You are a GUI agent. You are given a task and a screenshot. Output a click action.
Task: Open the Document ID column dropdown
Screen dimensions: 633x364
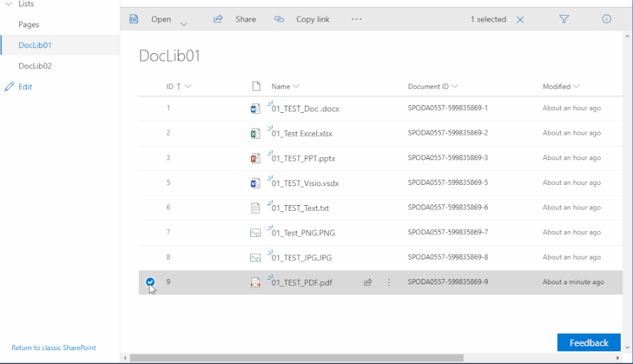(454, 86)
